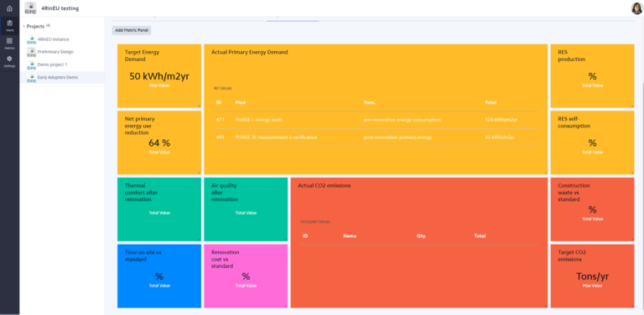This screenshot has width=644, height=315.
Task: Click the 4RinEU Instance project icon
Action: 32,39
